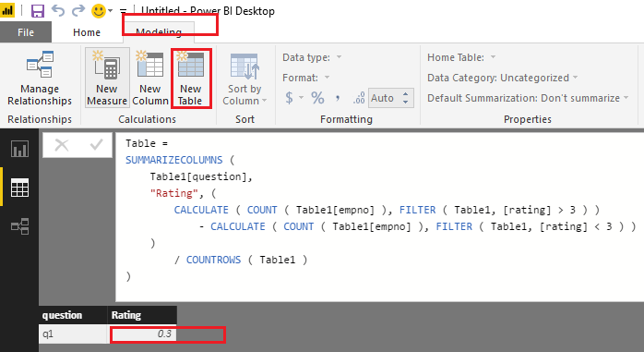Click the 0.3 rating cell

tap(142, 334)
